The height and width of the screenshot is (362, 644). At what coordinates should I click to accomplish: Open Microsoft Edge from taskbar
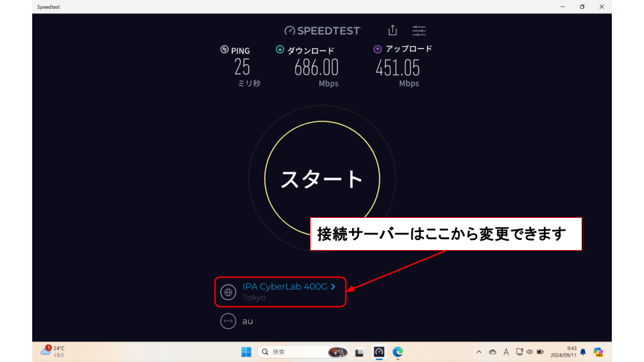point(398,352)
